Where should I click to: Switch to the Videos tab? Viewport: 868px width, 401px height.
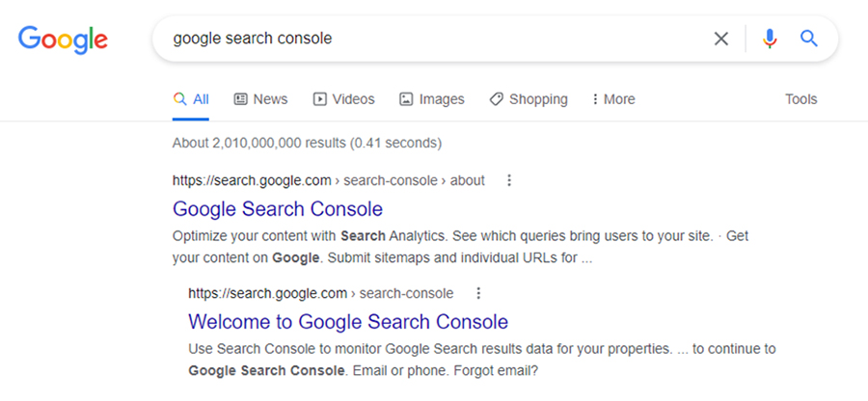pyautogui.click(x=343, y=99)
